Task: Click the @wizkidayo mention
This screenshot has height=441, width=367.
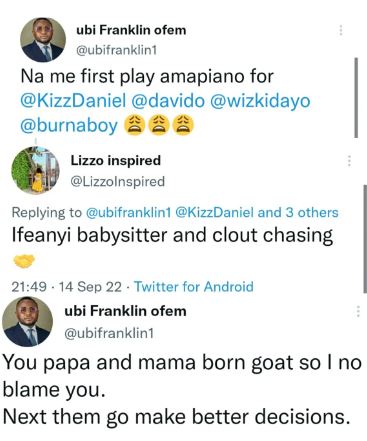Action: pos(260,102)
